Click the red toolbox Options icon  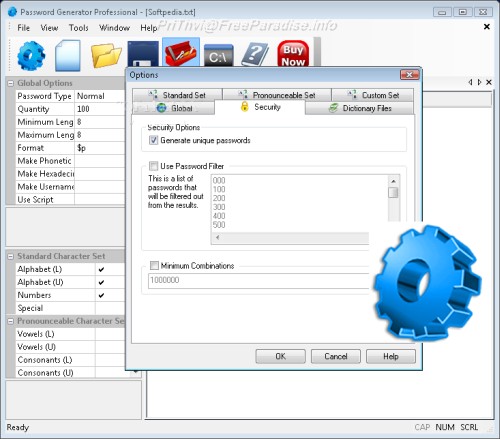pyautogui.click(x=181, y=53)
